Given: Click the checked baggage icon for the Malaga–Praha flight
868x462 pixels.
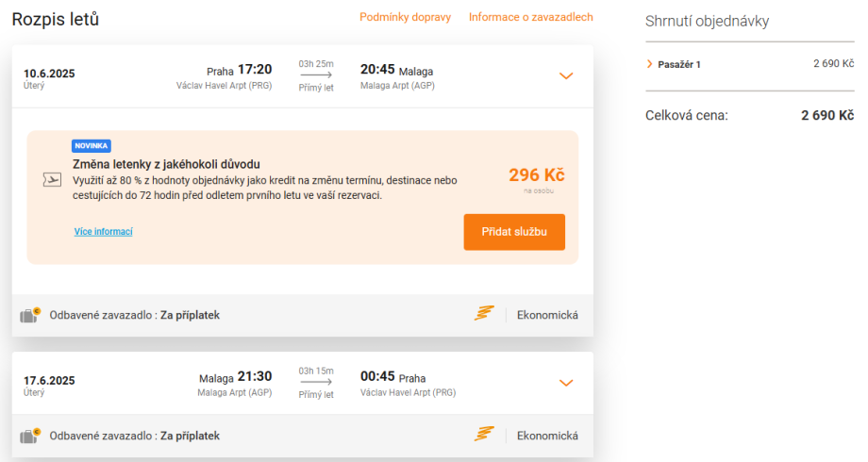Looking at the screenshot, I should pyautogui.click(x=30, y=436).
